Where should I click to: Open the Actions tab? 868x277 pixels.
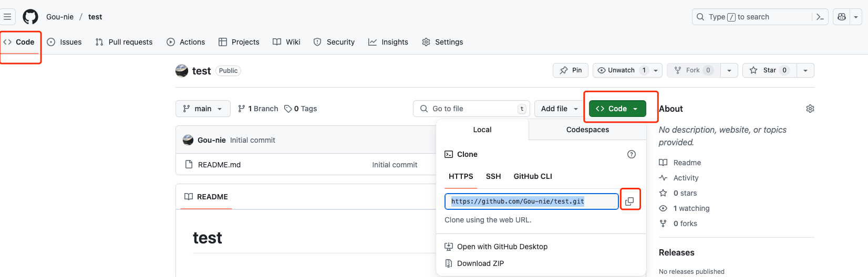click(x=185, y=42)
